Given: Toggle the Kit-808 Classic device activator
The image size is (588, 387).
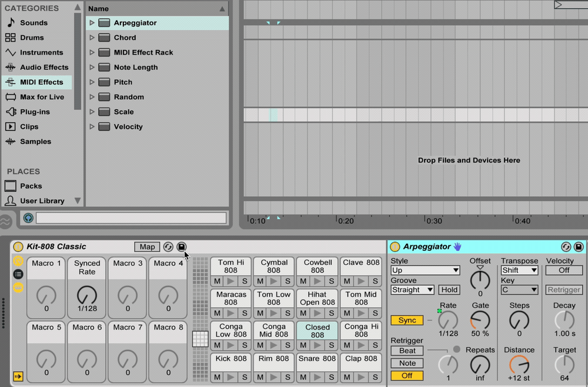Looking at the screenshot, I should [18, 247].
